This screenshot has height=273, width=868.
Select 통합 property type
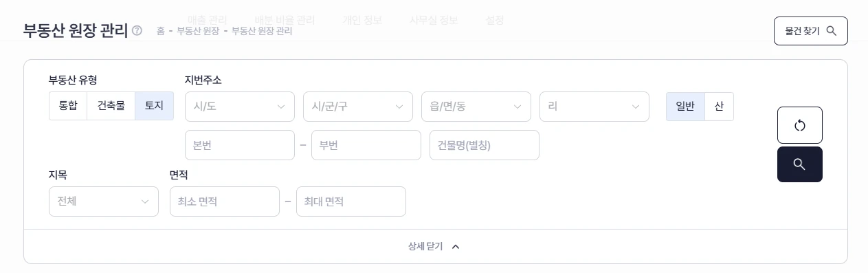click(x=68, y=106)
